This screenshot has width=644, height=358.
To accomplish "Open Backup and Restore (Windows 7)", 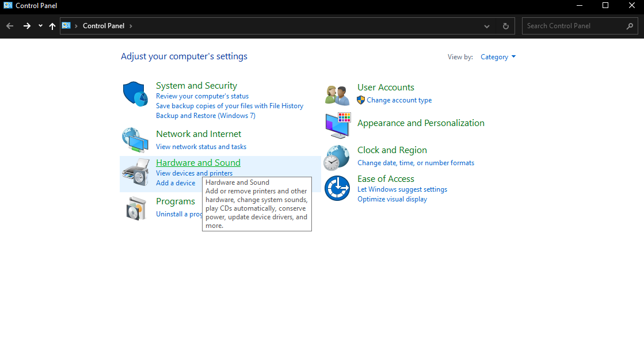I will coord(205,116).
